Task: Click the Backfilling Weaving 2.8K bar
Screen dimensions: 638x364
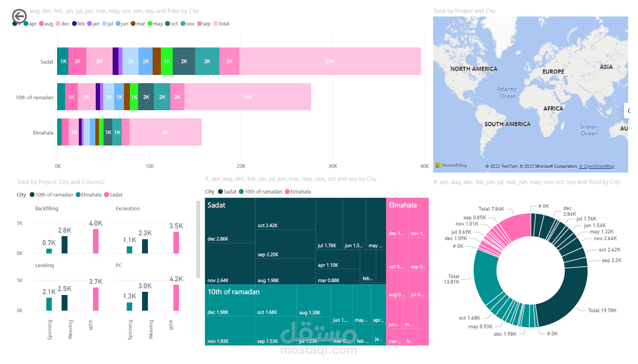Action: pos(64,245)
